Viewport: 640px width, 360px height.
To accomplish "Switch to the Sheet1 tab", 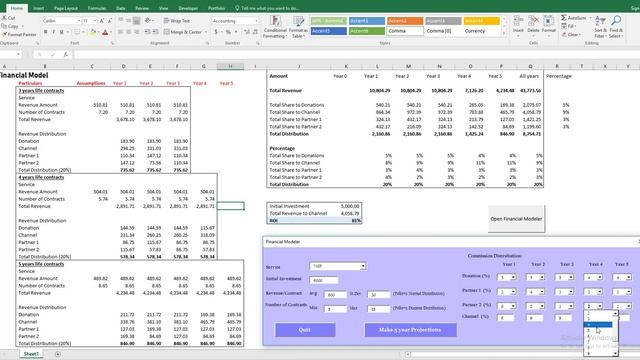I will coord(31,354).
